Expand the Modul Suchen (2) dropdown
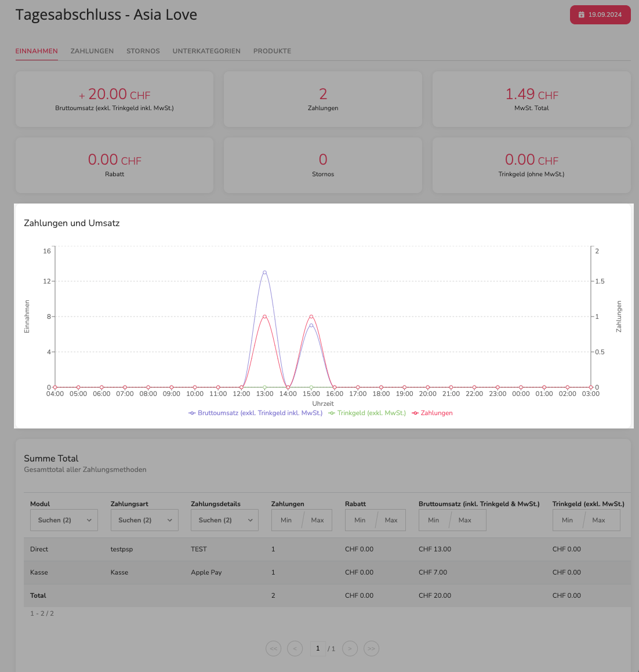The width and height of the screenshot is (639, 672). pyautogui.click(x=64, y=520)
